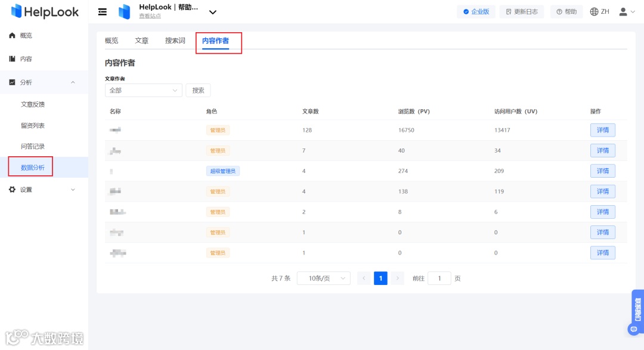Open the 文章作者 filter dropdown showing 全部
The height and width of the screenshot is (350, 644).
(143, 90)
